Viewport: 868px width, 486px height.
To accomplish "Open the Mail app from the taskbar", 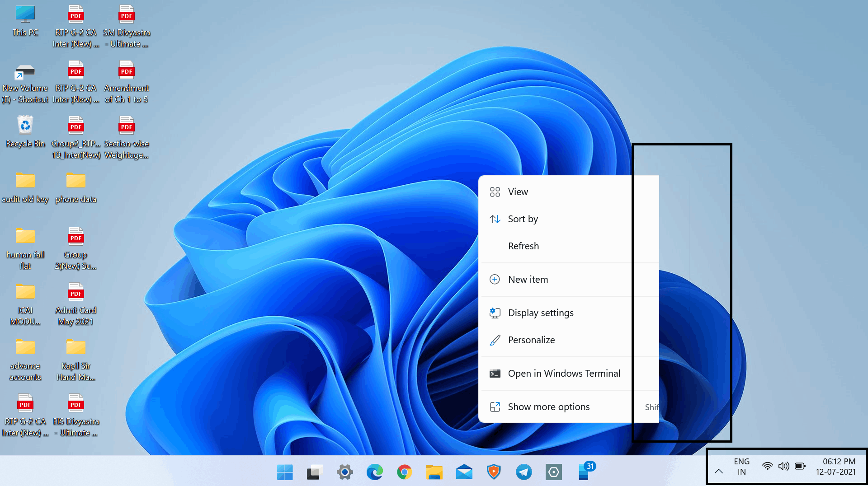I will [464, 472].
